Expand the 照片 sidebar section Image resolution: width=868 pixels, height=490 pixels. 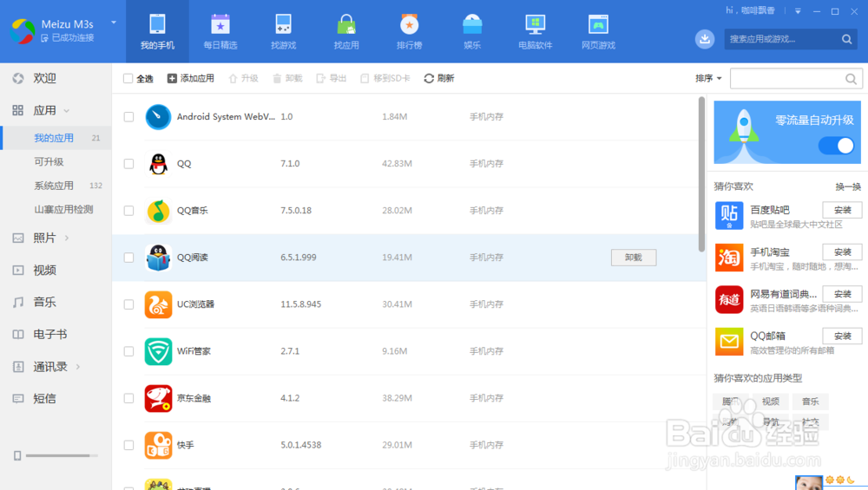click(67, 238)
